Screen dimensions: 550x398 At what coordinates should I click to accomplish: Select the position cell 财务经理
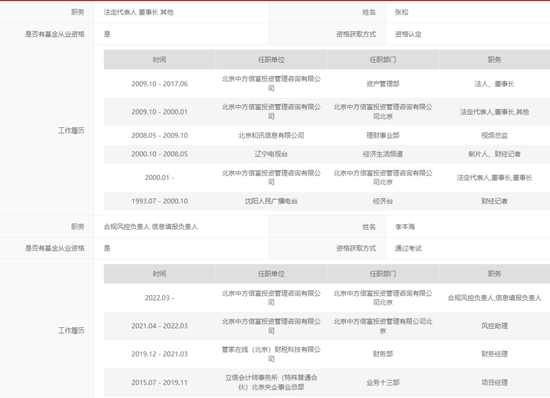tap(494, 354)
